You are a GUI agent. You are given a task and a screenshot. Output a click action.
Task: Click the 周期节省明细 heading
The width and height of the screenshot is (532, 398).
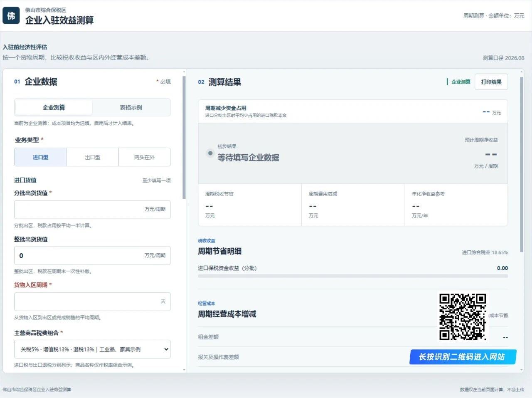[x=220, y=251]
